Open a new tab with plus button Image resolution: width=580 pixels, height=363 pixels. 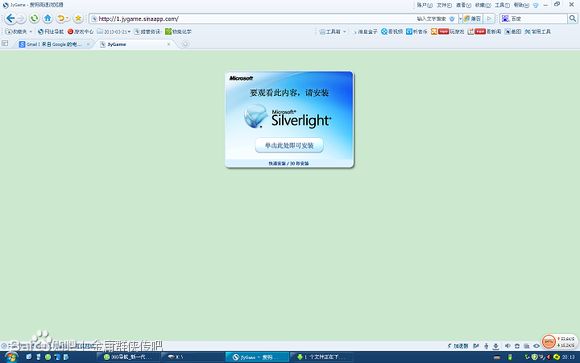185,44
